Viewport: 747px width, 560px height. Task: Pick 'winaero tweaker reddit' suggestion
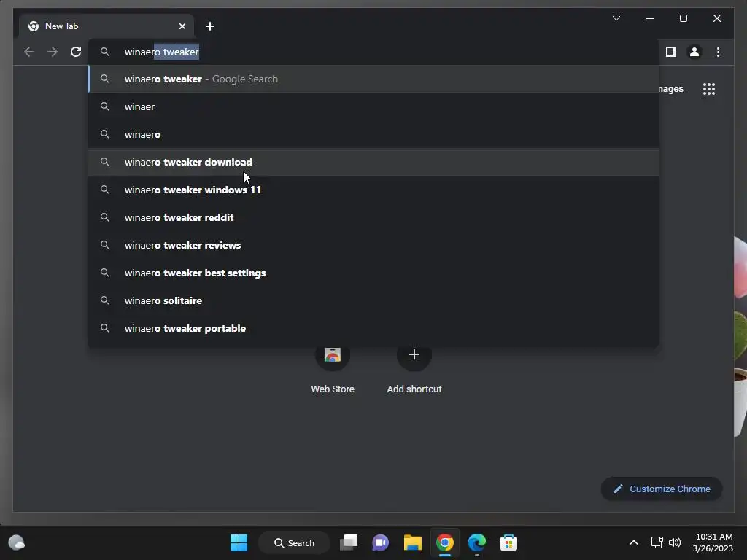tap(373, 217)
